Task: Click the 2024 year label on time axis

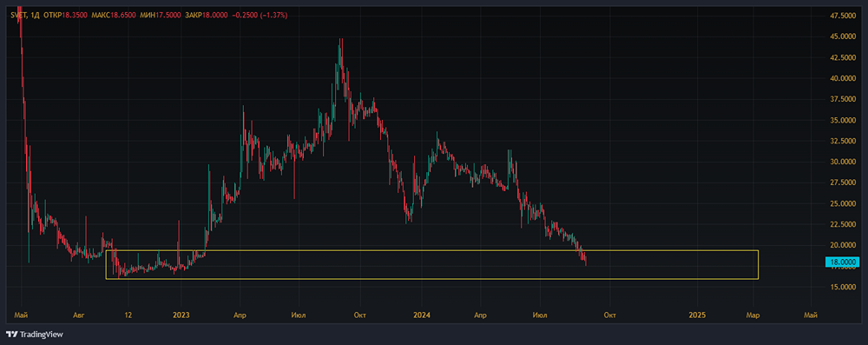Action: 423,315
